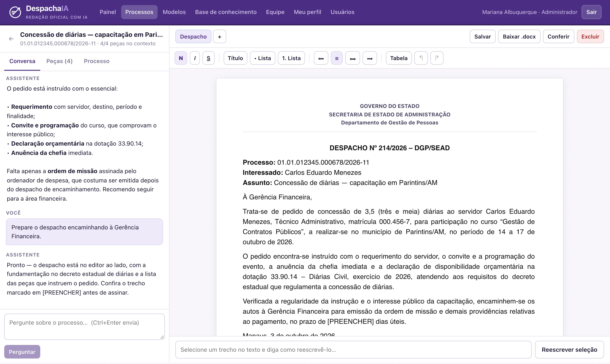Save the document with Salvar

[x=482, y=37]
